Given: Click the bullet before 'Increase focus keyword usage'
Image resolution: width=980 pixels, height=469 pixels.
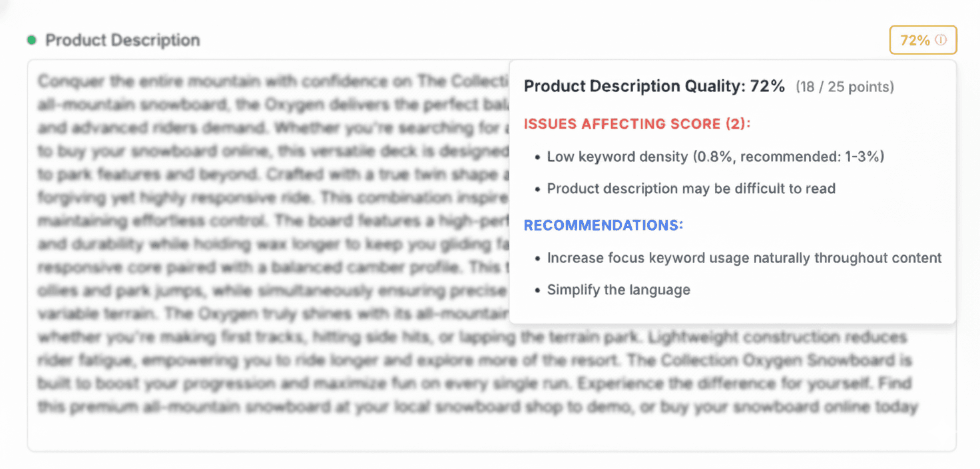Looking at the screenshot, I should point(538,258).
